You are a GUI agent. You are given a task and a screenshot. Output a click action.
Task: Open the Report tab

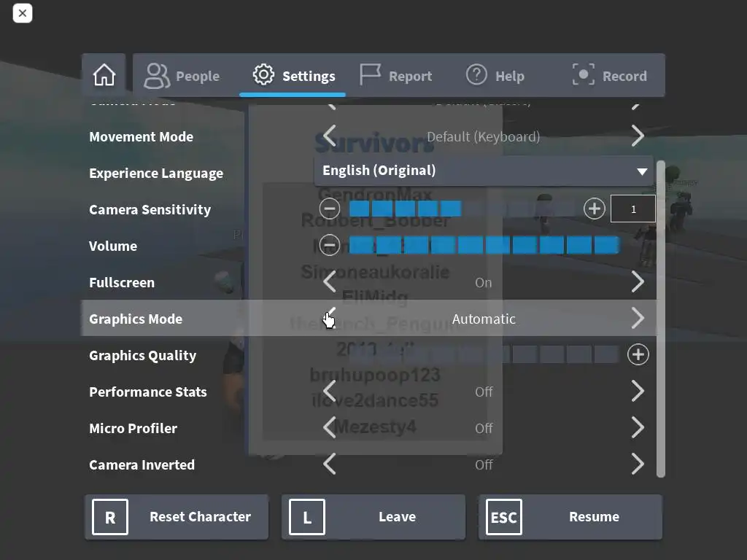pos(395,76)
